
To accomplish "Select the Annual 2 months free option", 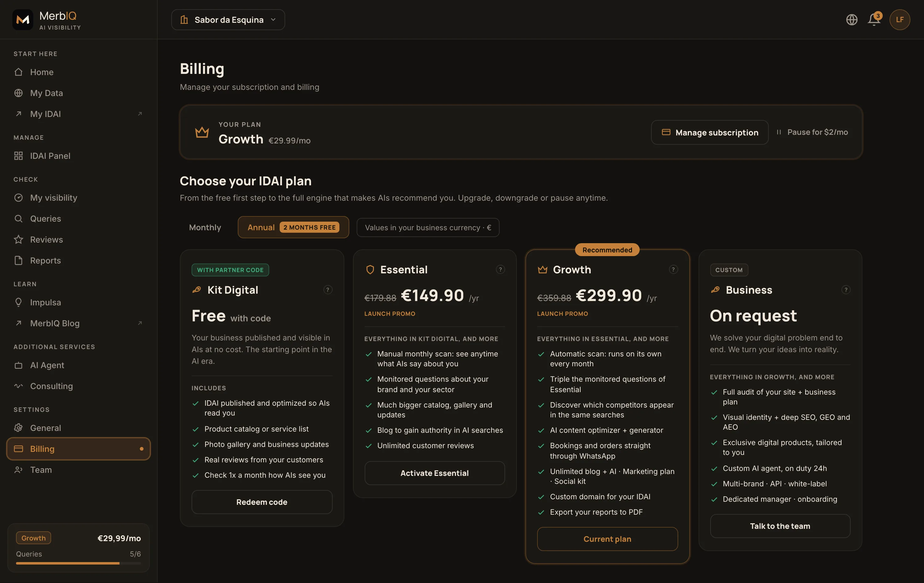I will [293, 227].
